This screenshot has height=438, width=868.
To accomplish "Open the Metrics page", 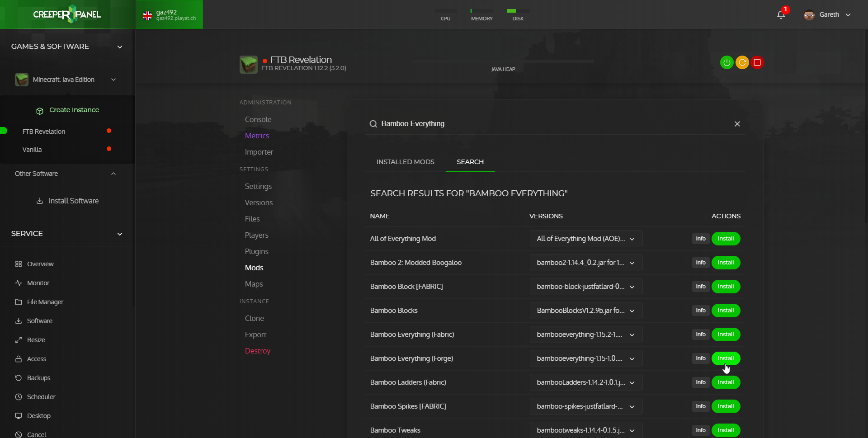I will (257, 136).
